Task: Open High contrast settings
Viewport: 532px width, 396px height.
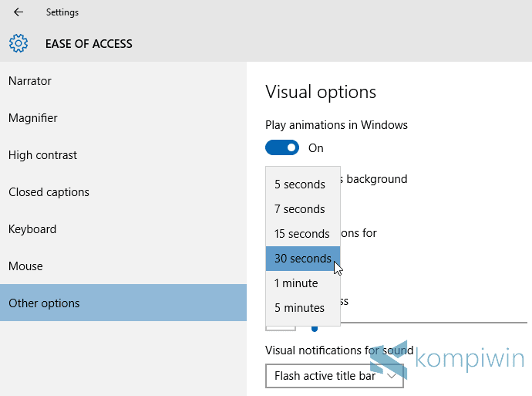Action: tap(43, 155)
